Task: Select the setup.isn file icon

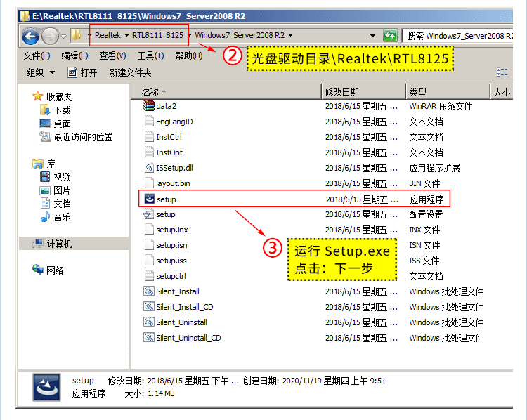Action: pyautogui.click(x=149, y=244)
